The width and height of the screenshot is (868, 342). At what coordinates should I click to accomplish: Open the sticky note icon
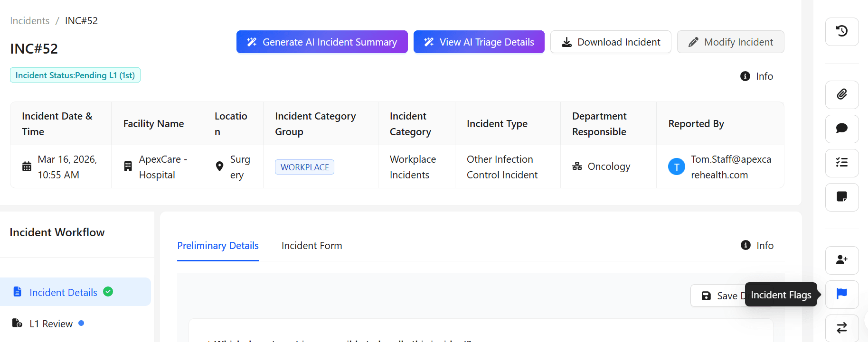841,197
